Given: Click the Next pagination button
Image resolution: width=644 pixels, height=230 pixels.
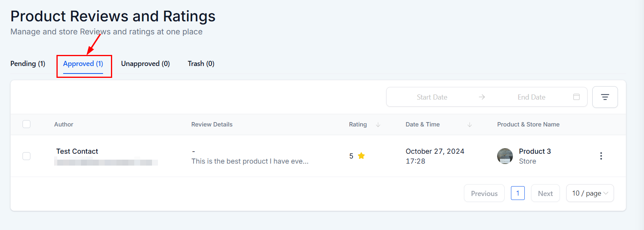Looking at the screenshot, I should 545,193.
